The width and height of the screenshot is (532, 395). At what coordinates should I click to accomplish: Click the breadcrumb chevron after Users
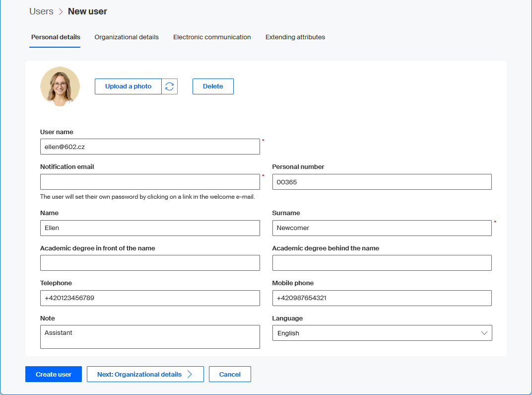(x=61, y=11)
